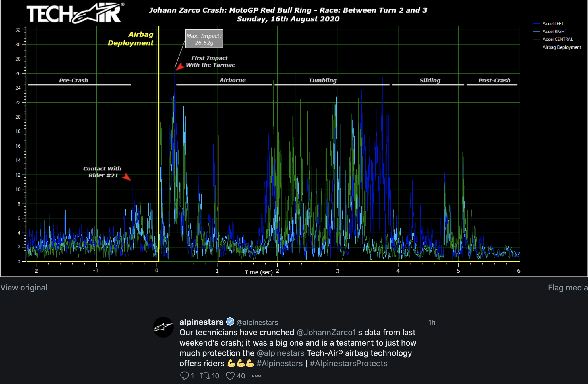This screenshot has height=384, width=588.
Task: Open the alpinestars display name
Action: point(201,322)
